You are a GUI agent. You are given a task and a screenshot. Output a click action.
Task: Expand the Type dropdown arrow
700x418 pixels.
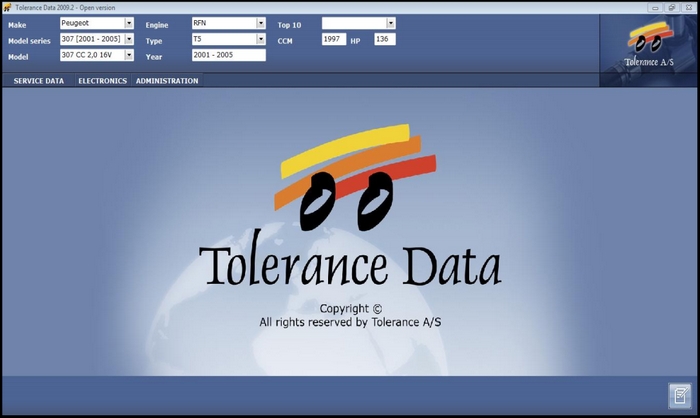[x=261, y=39]
